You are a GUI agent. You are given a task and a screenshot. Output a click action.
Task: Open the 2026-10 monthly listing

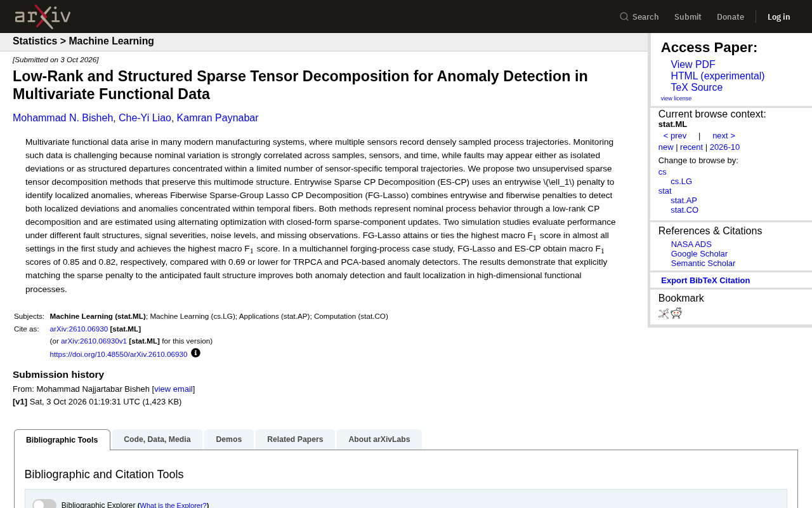(724, 147)
